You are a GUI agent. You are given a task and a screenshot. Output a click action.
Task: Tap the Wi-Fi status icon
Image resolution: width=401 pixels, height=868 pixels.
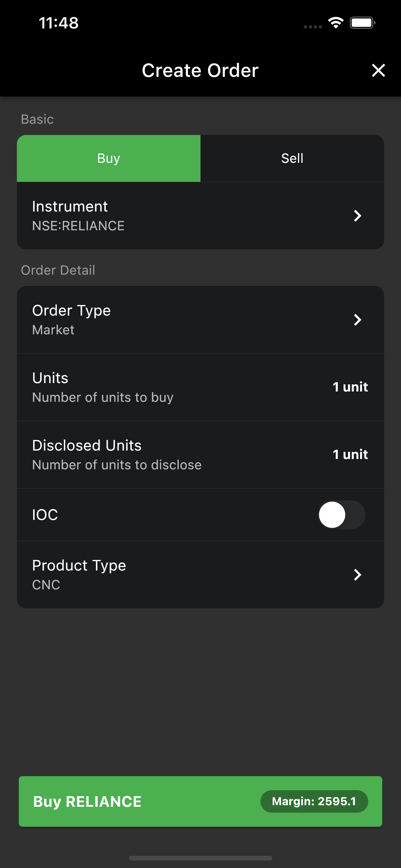[335, 23]
